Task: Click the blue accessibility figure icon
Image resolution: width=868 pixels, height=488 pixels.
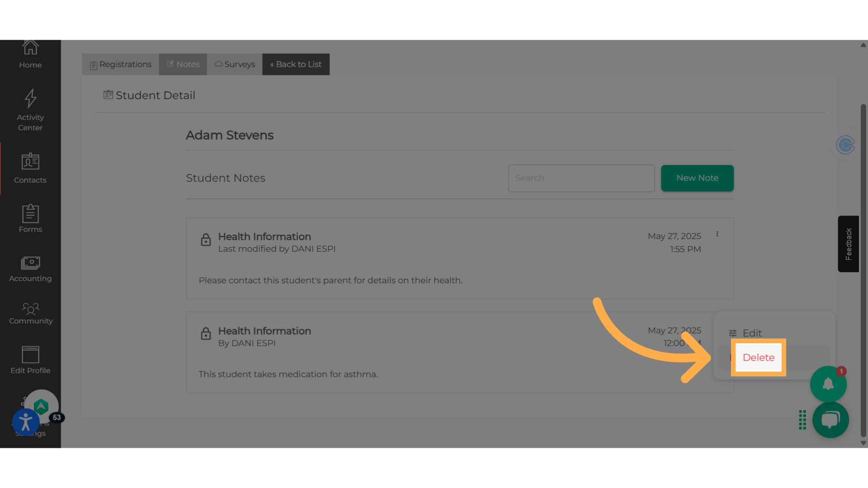Action: (26, 422)
